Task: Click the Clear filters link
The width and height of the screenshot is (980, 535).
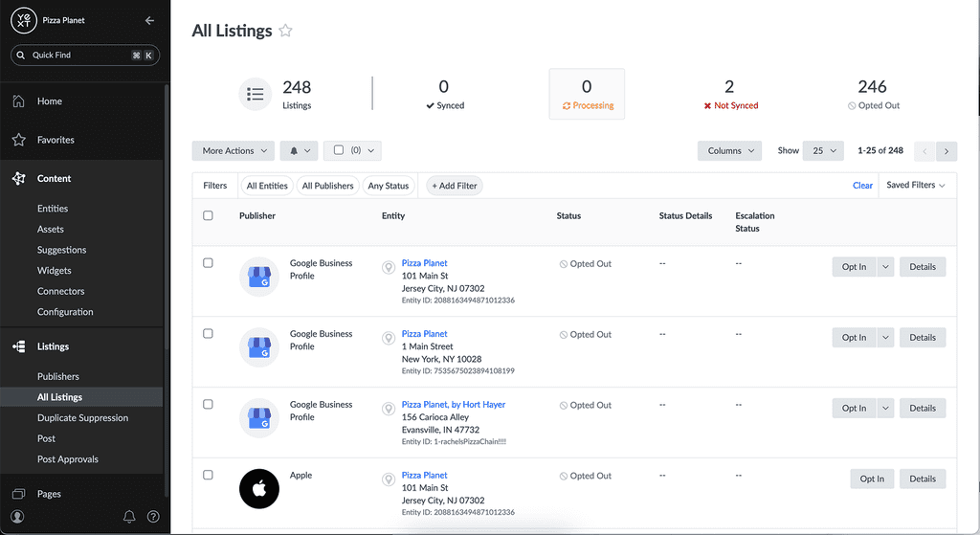Action: click(862, 186)
